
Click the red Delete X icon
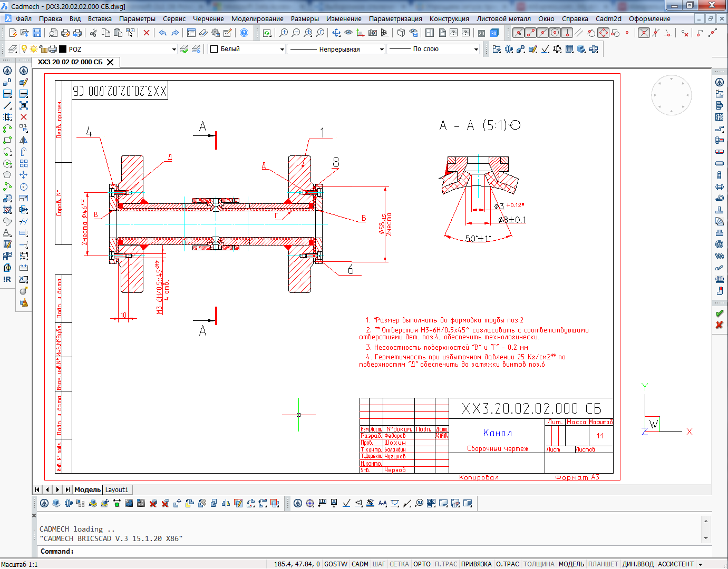[x=147, y=33]
